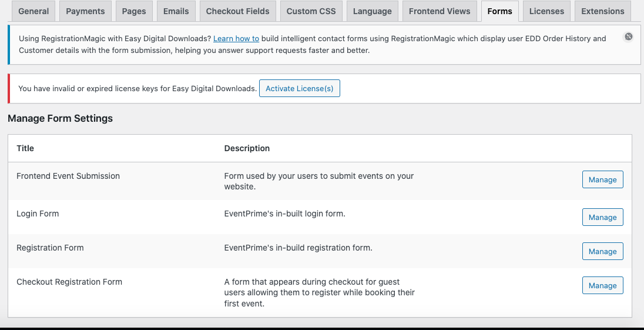Switch to the Payments tab
Viewport: 644px width, 330px height.
point(85,11)
